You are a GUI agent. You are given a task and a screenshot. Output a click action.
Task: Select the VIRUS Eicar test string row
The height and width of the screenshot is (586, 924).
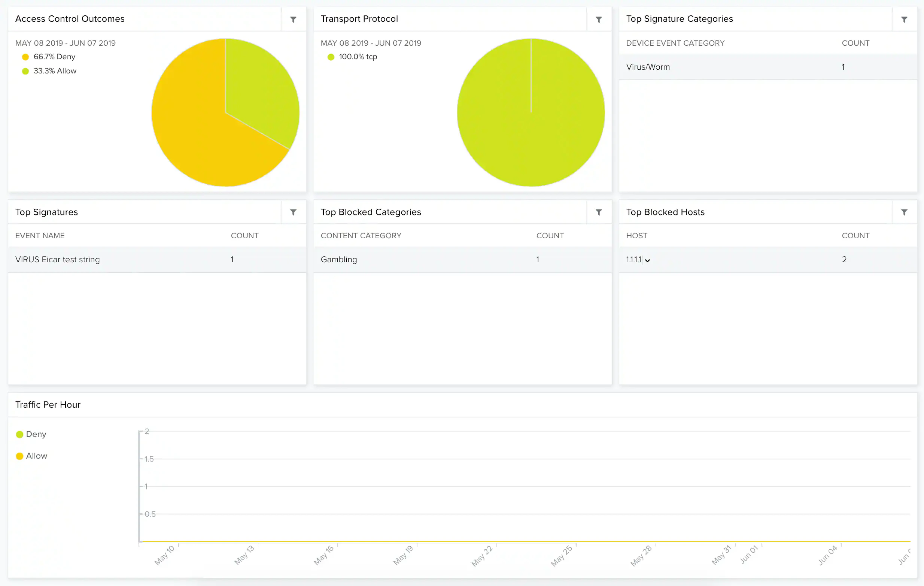tap(58, 260)
